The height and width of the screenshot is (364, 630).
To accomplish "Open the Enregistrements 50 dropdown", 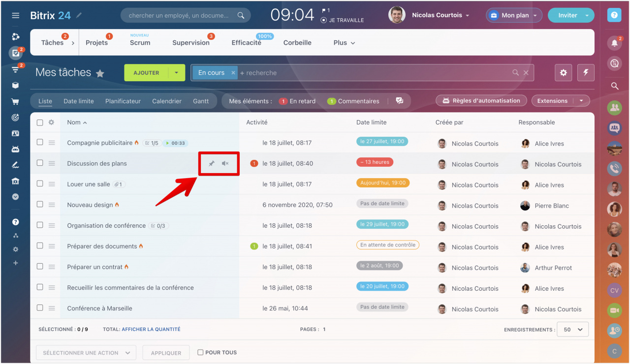I will 572,330.
